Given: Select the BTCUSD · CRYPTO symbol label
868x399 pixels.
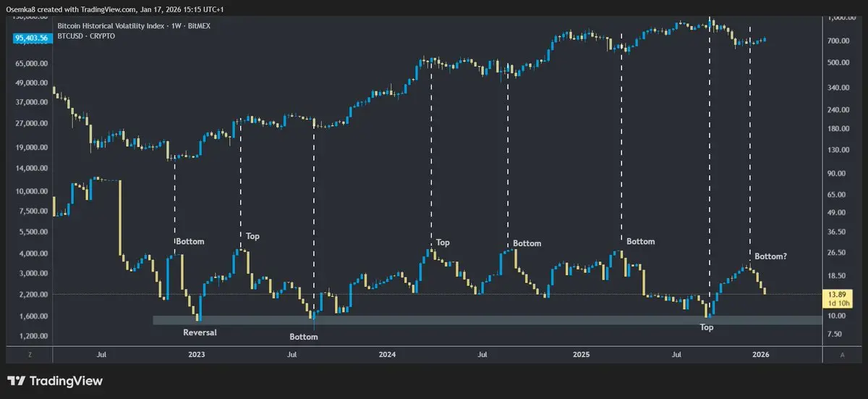Looking at the screenshot, I should (85, 35).
